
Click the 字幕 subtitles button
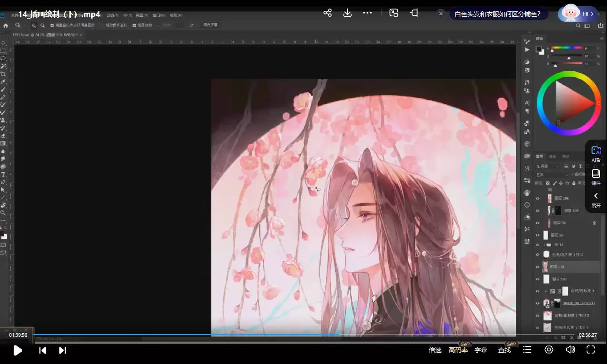[x=481, y=350]
